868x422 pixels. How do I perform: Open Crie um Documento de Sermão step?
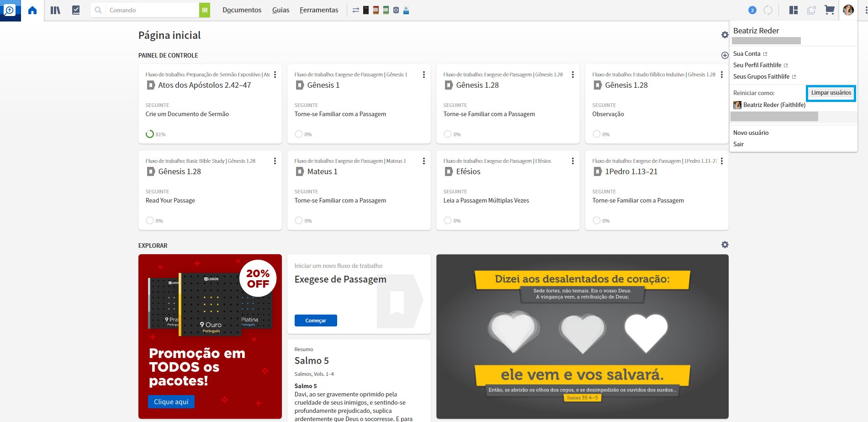coord(187,114)
